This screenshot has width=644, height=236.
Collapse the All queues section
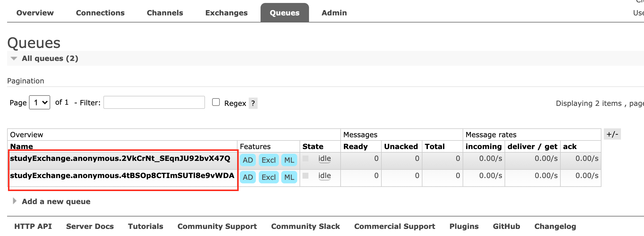[50, 58]
